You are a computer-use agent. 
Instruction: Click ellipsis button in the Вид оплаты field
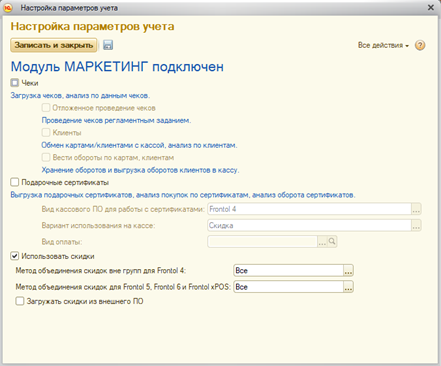322,241
